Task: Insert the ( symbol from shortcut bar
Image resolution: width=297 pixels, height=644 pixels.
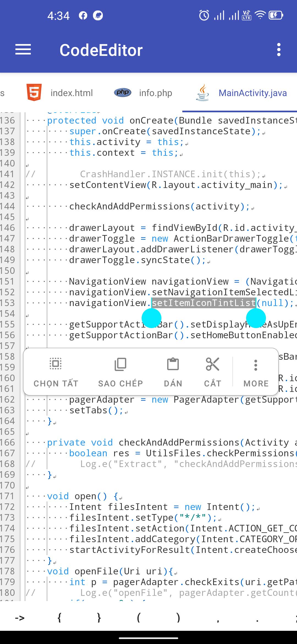Action: pos(139,618)
